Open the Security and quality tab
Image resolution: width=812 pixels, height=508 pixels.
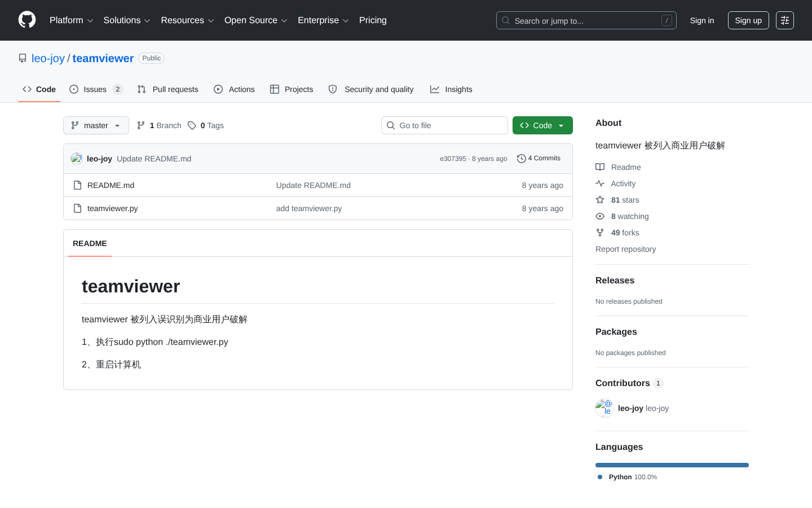(371, 89)
